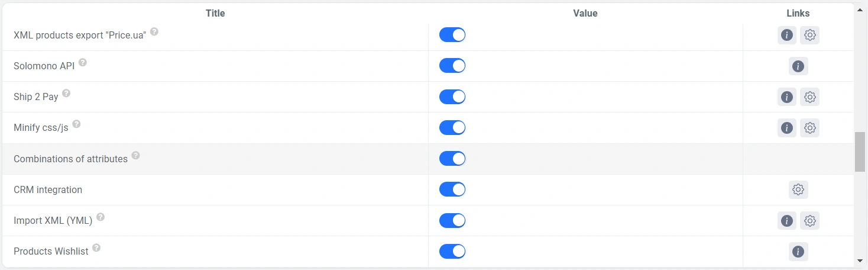Click the Ship 2 Pay info icon
The image size is (868, 270).
pyautogui.click(x=786, y=97)
